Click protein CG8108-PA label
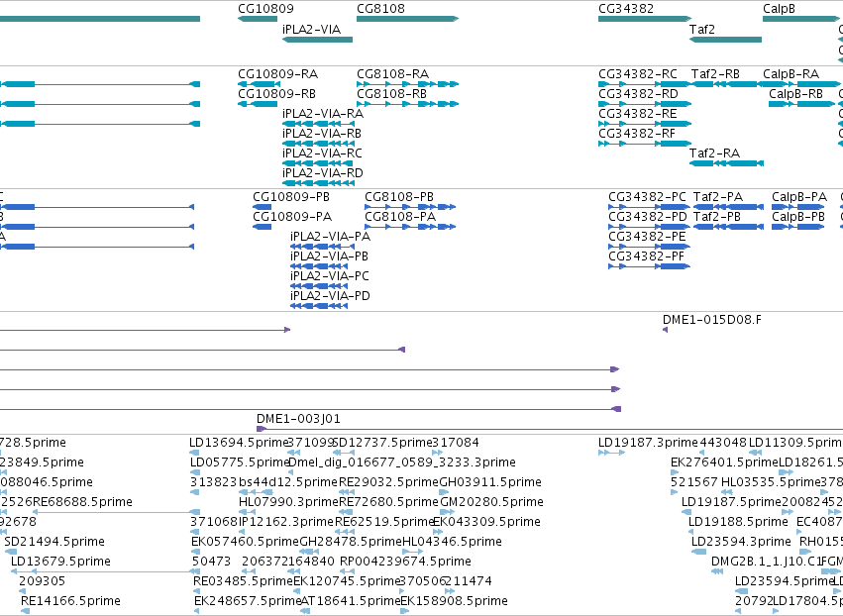This screenshot has width=843, height=616. 400,217
